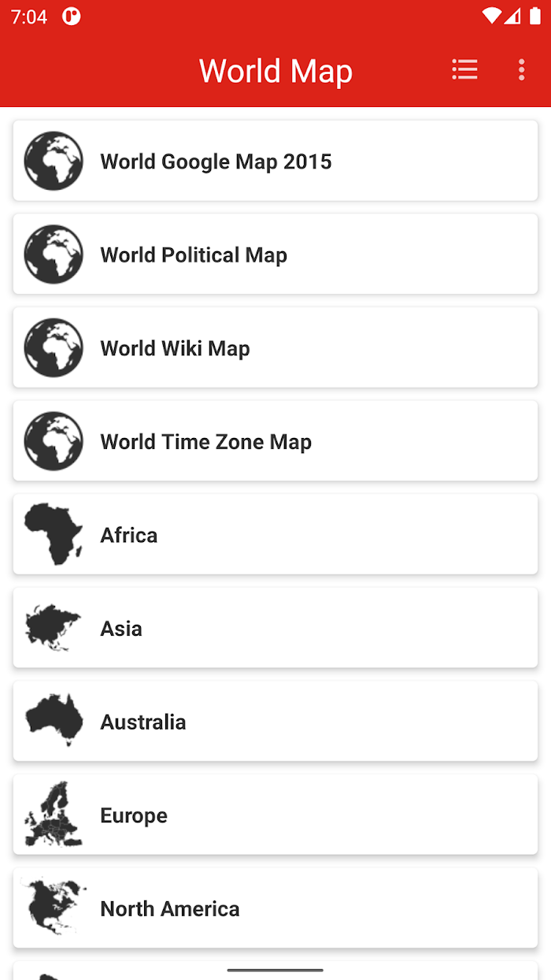The height and width of the screenshot is (980, 551).
Task: Tap the World Map title bar
Action: [x=275, y=71]
